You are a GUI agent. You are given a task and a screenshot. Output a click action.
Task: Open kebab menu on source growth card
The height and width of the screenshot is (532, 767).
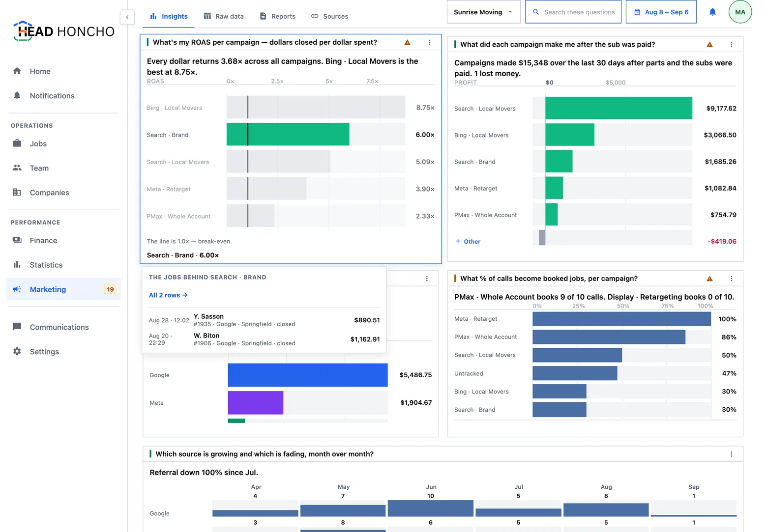731,454
